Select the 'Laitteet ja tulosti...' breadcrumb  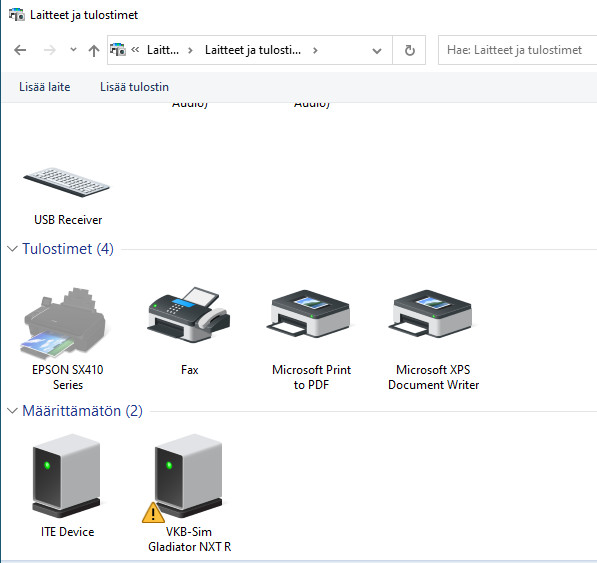pyautogui.click(x=253, y=50)
